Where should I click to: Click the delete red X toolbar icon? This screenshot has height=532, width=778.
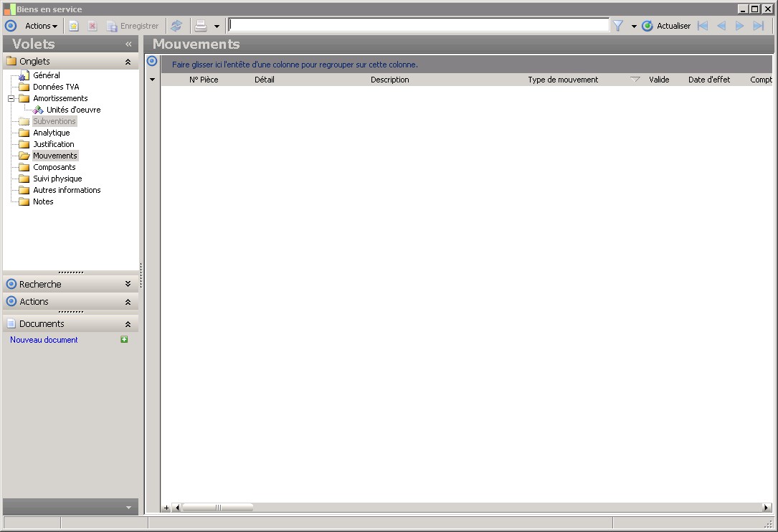click(92, 26)
